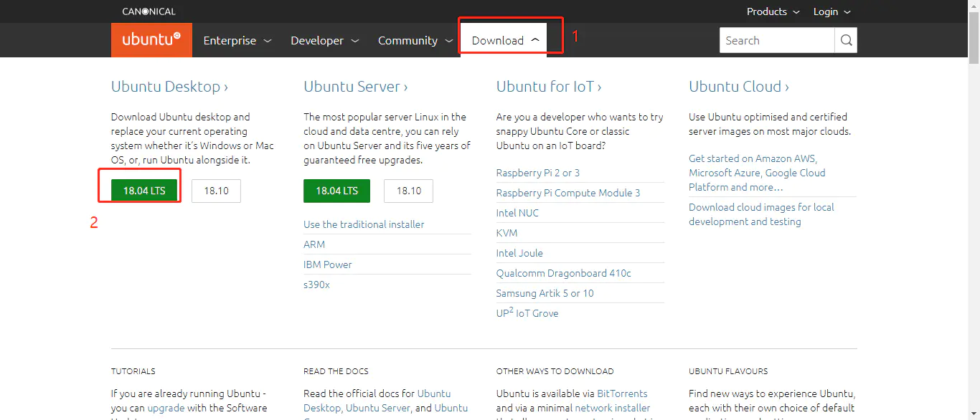Open Raspberry Pi Compute Module 3 link

click(568, 193)
